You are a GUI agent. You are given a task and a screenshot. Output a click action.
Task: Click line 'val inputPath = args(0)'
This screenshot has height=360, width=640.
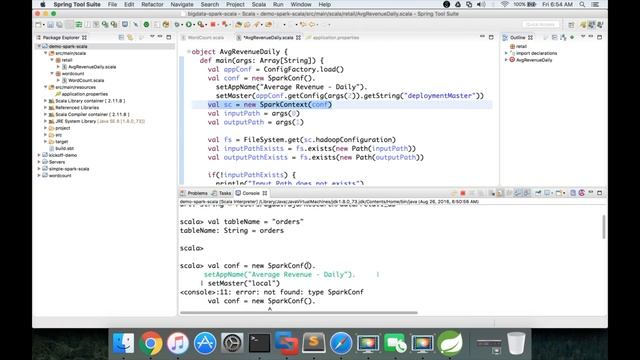click(253, 113)
